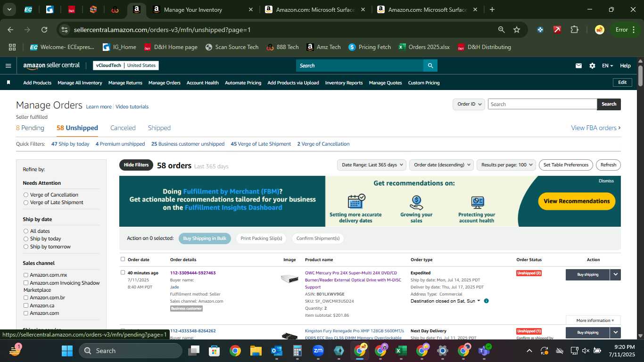The image size is (644, 362).
Task: Open the Chrome apps grid in bookmarks bar
Action: [x=12, y=47]
